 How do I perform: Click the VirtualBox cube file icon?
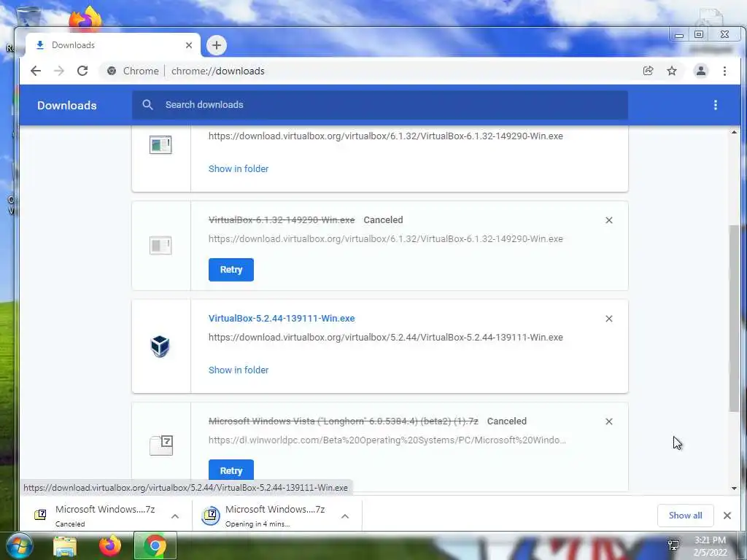point(160,346)
